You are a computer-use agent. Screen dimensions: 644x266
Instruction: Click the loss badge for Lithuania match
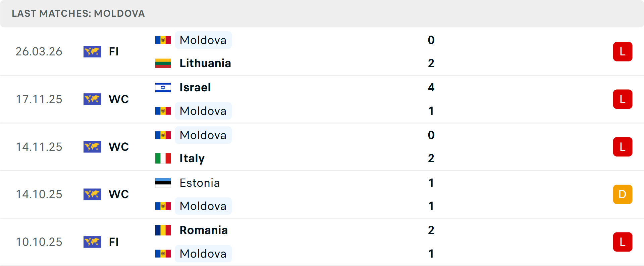click(623, 51)
